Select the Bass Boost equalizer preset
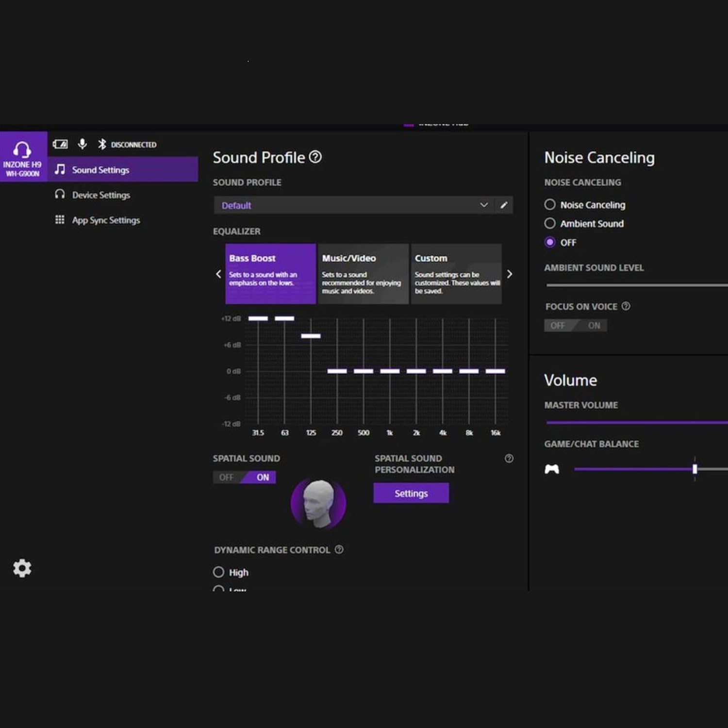 (x=271, y=274)
